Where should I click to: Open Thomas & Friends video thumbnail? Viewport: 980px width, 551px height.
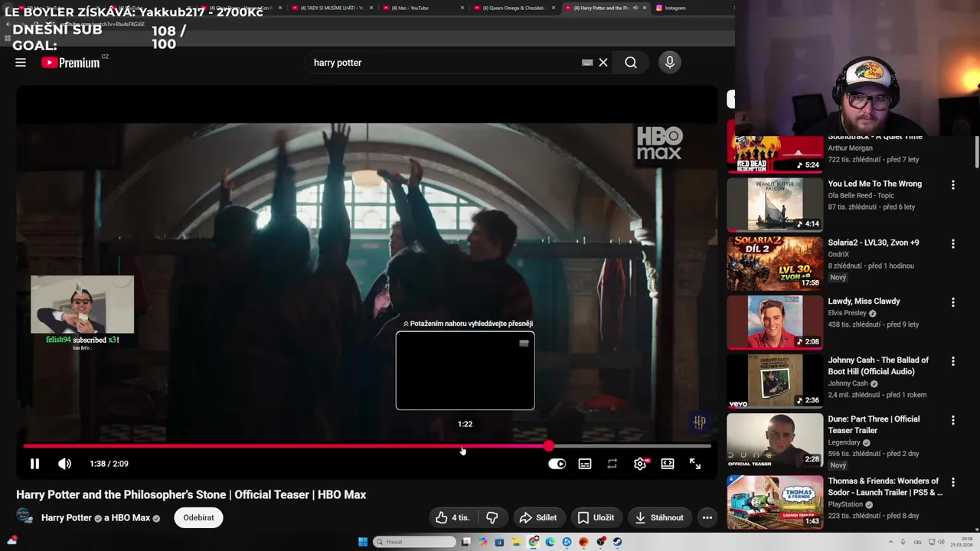tap(775, 502)
